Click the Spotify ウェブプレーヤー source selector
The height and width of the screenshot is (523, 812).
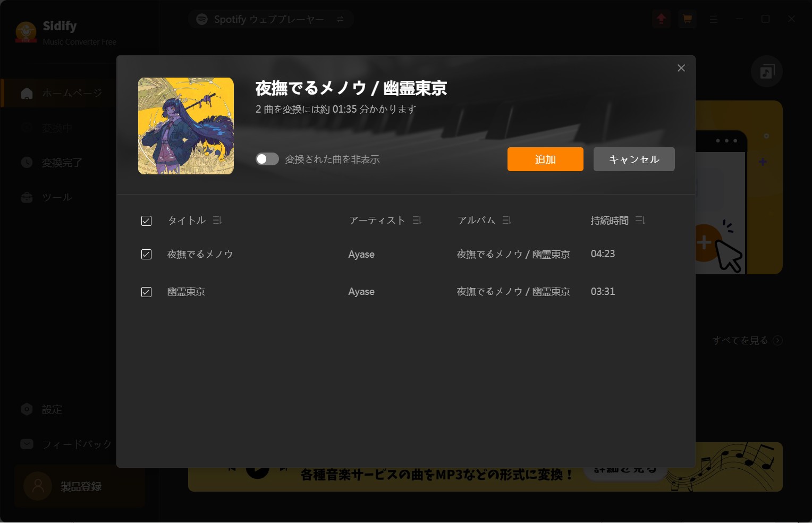271,19
